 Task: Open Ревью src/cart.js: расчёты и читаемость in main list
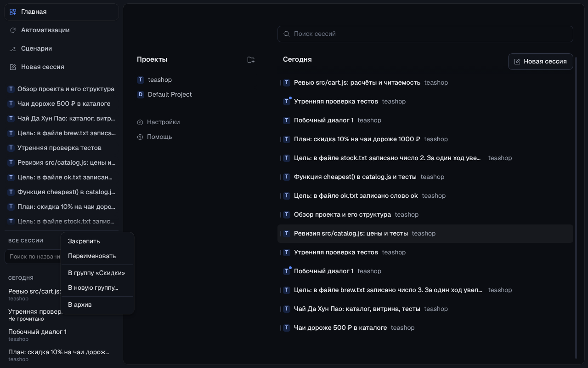(425, 83)
